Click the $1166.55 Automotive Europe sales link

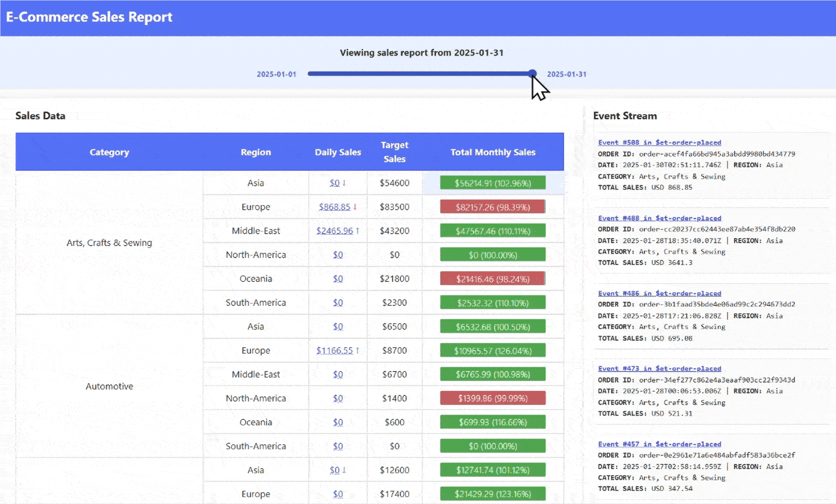coord(334,351)
